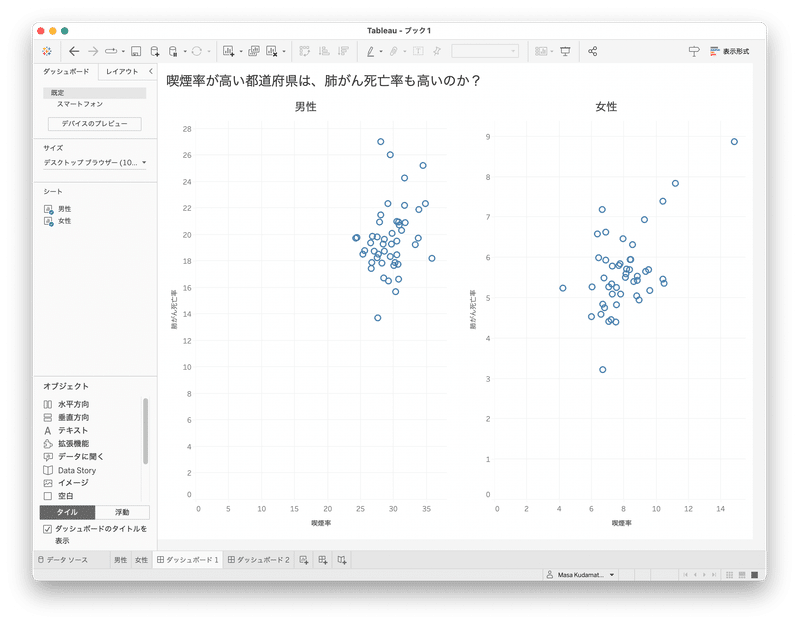This screenshot has height=625, width=800.
Task: Redo with the forward arrow icon
Action: tap(93, 51)
